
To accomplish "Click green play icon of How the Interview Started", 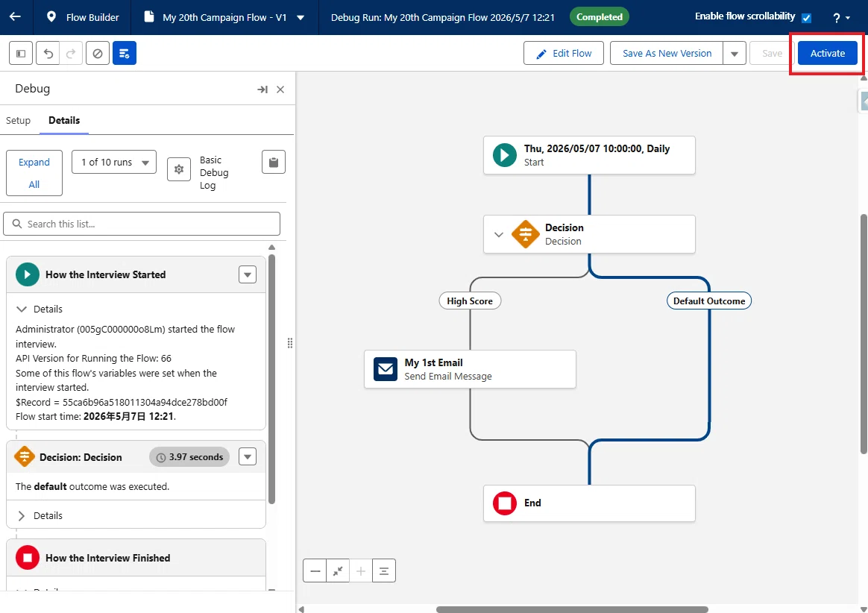I will point(27,274).
